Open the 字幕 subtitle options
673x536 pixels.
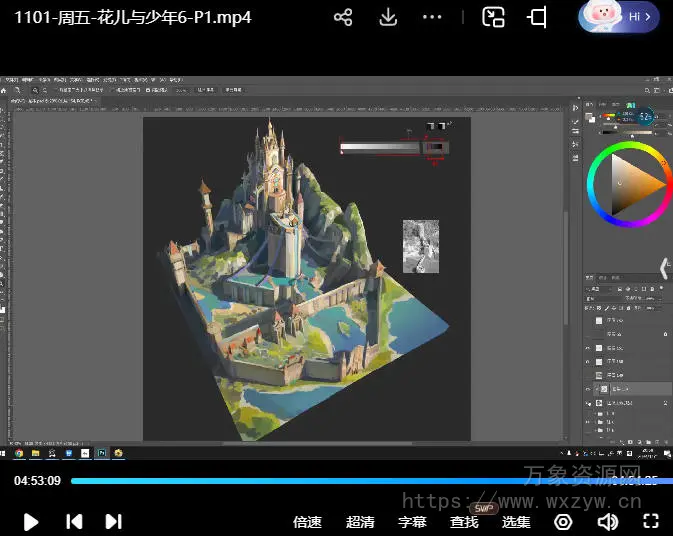412,521
